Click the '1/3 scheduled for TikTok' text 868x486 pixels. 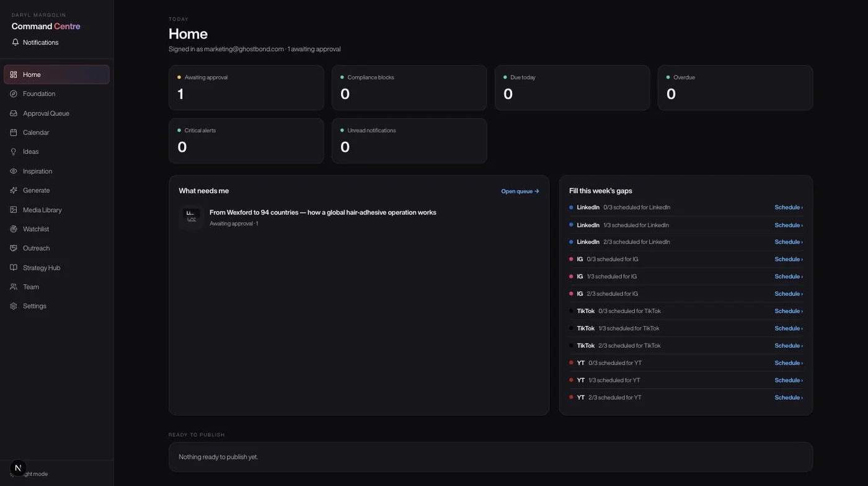[629, 329]
